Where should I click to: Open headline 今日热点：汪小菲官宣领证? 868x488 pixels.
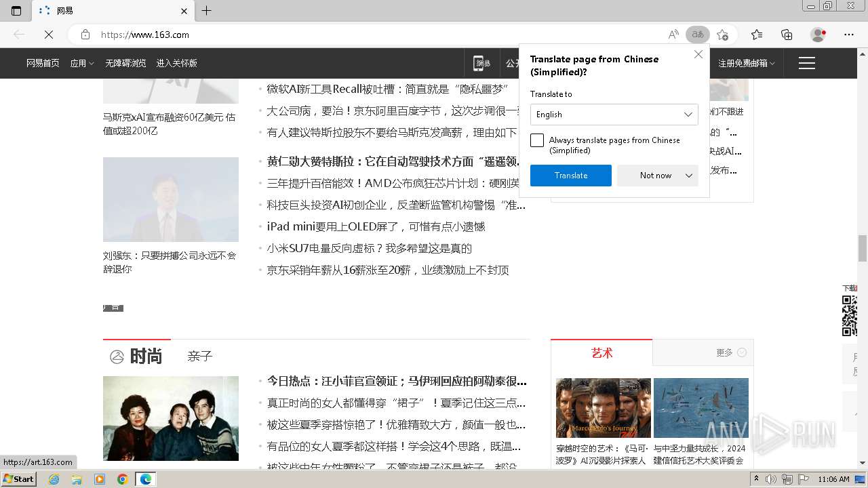pyautogui.click(x=397, y=381)
